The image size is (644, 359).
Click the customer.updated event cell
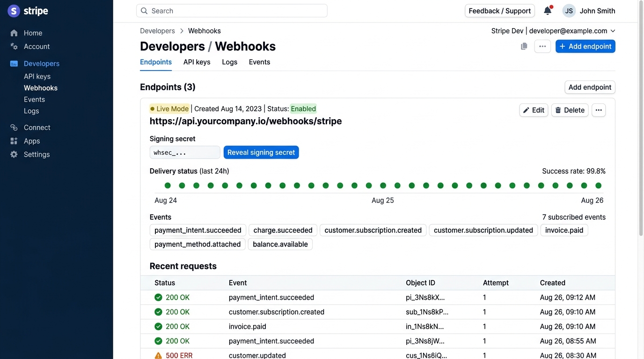[x=257, y=355]
